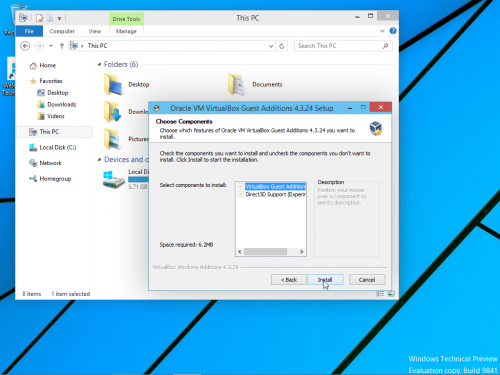Open the Computer ribbon tab
This screenshot has height=375, width=500.
click(x=62, y=31)
